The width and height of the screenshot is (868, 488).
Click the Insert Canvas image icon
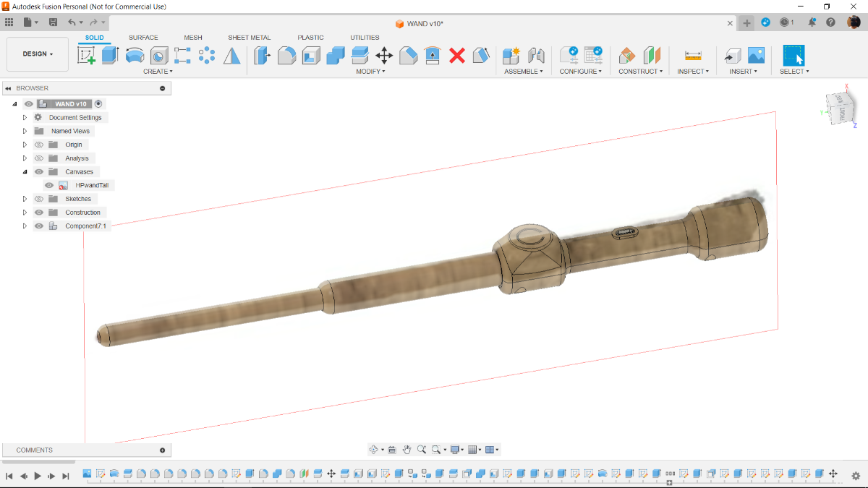(x=756, y=56)
